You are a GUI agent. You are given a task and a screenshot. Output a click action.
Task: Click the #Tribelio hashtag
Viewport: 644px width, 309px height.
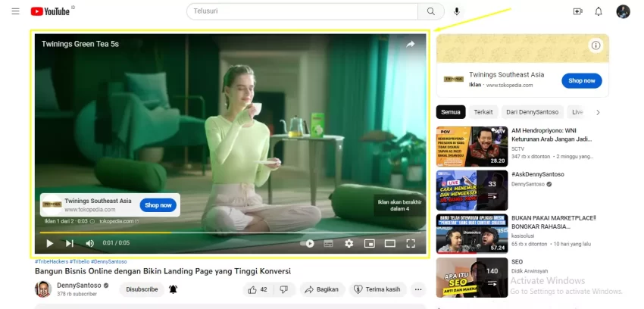80,261
